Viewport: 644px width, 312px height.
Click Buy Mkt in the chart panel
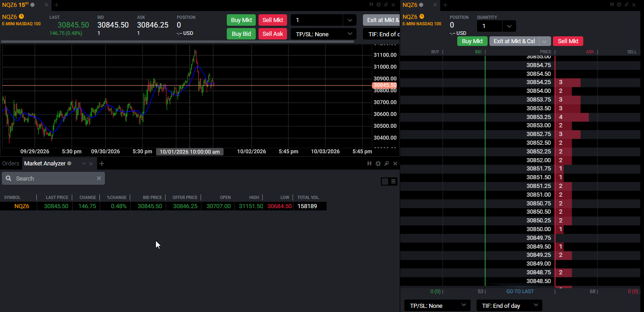coord(241,20)
